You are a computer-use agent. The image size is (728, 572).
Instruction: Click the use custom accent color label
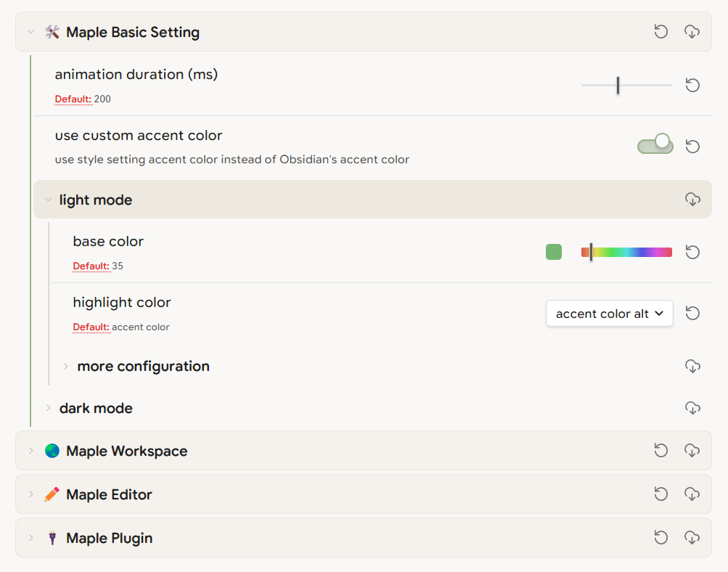click(x=139, y=136)
